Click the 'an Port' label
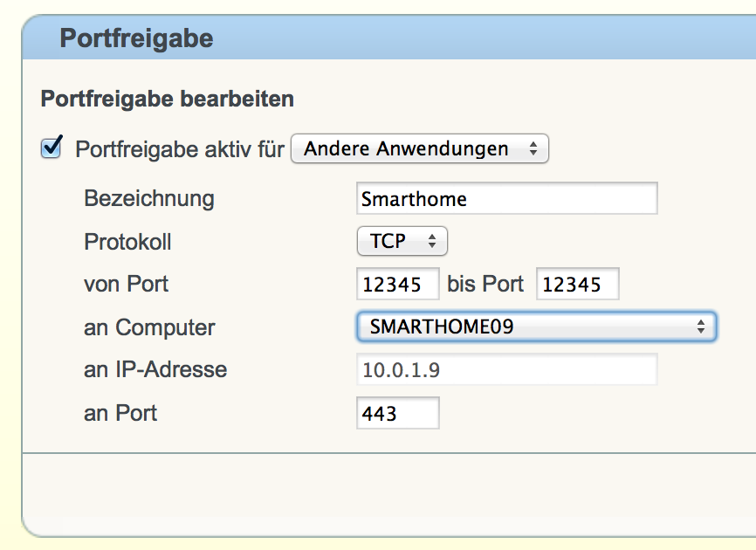Image resolution: width=756 pixels, height=550 pixels. tap(120, 413)
